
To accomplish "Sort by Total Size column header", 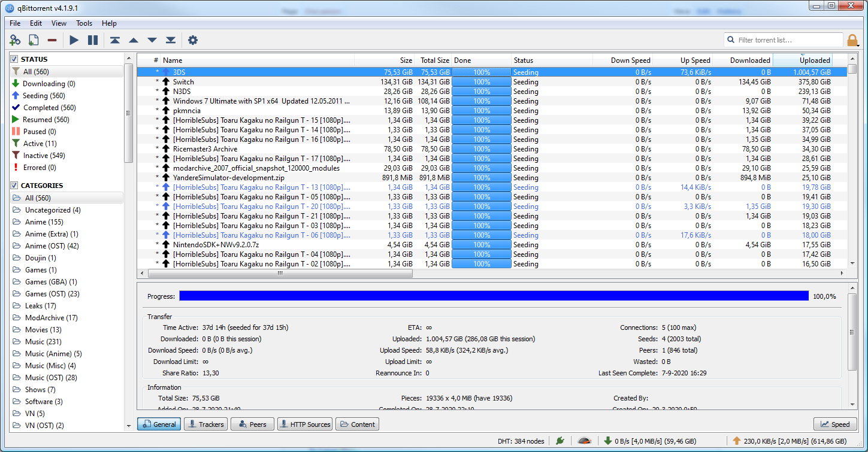I will pos(433,60).
